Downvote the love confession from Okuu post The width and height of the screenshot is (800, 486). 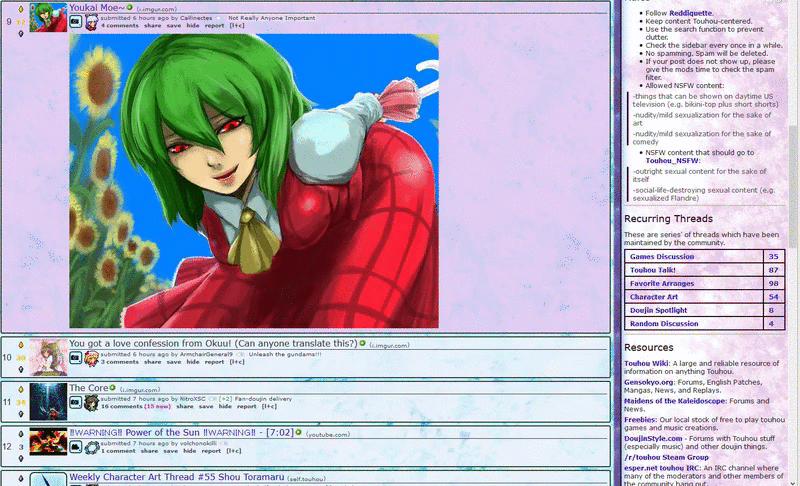(21, 369)
